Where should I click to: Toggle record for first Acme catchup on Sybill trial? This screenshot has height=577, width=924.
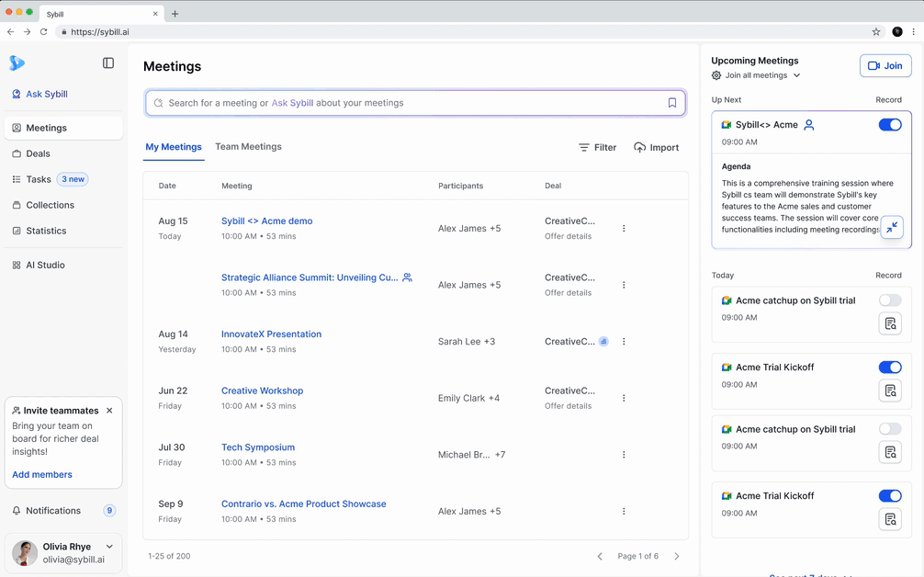point(890,300)
